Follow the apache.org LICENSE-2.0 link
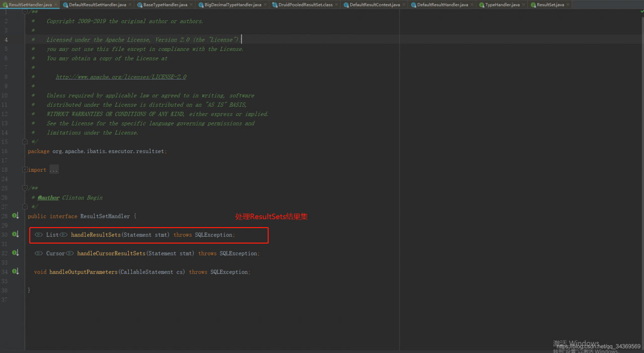Image resolution: width=644 pixels, height=353 pixels. [x=121, y=77]
